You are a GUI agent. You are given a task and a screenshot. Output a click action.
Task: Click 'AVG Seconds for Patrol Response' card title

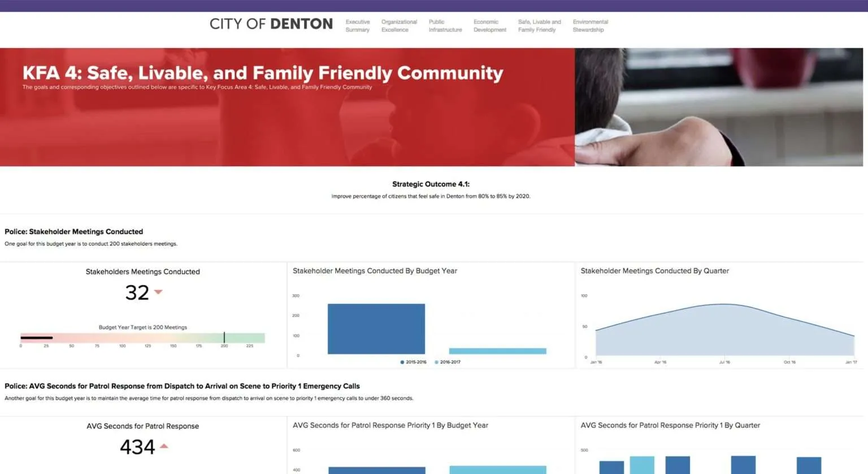143,426
